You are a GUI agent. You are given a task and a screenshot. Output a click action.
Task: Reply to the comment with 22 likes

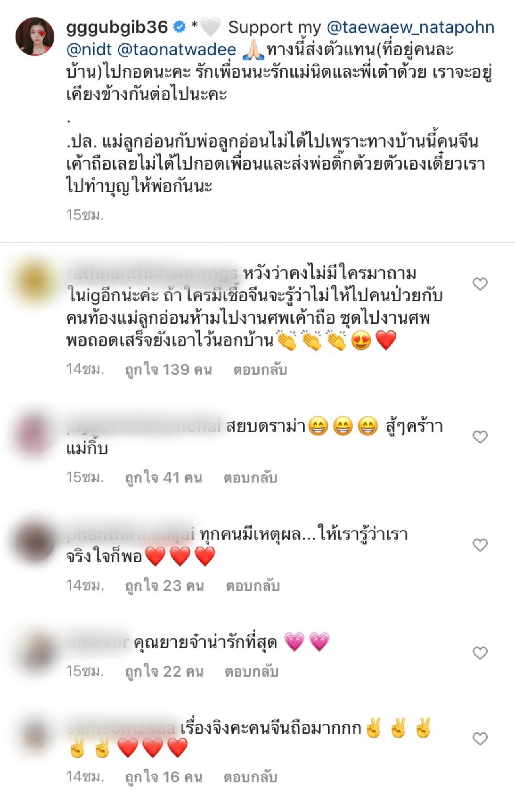251,671
